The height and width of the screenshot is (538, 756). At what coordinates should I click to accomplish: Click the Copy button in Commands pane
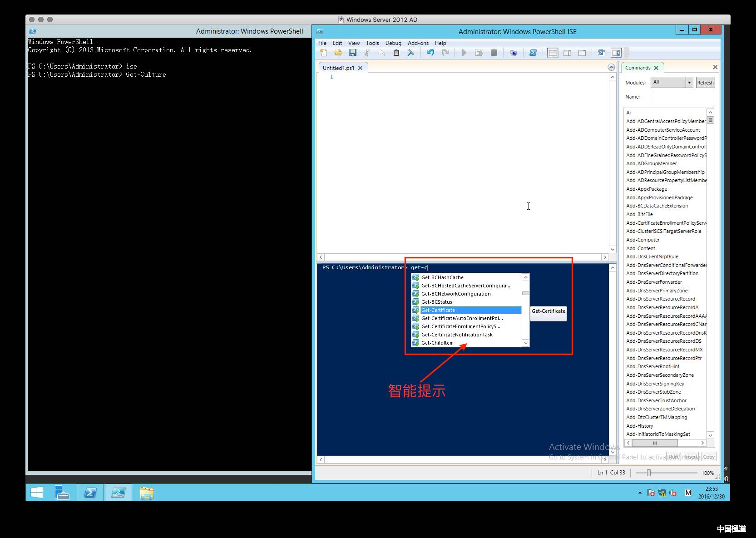(x=709, y=457)
